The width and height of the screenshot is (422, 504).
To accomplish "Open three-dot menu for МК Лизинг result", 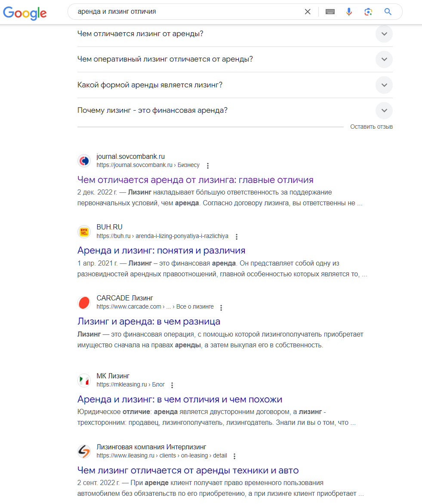I will point(172,385).
